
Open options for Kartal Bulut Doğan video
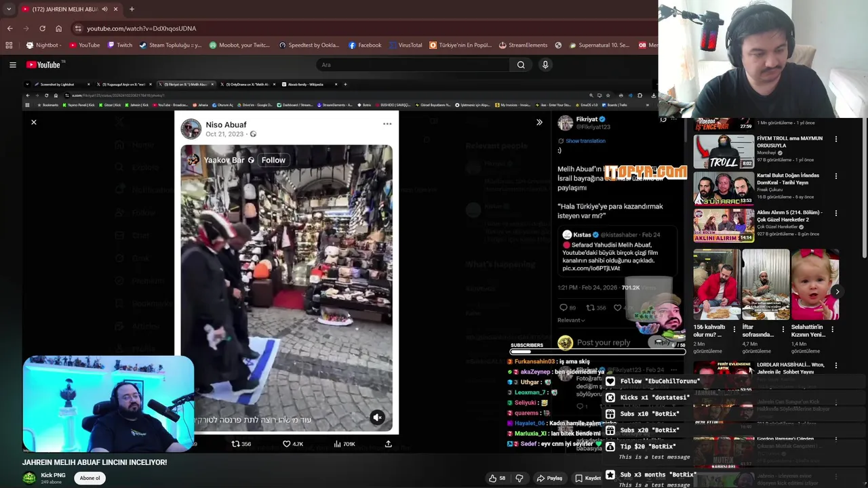pyautogui.click(x=836, y=176)
